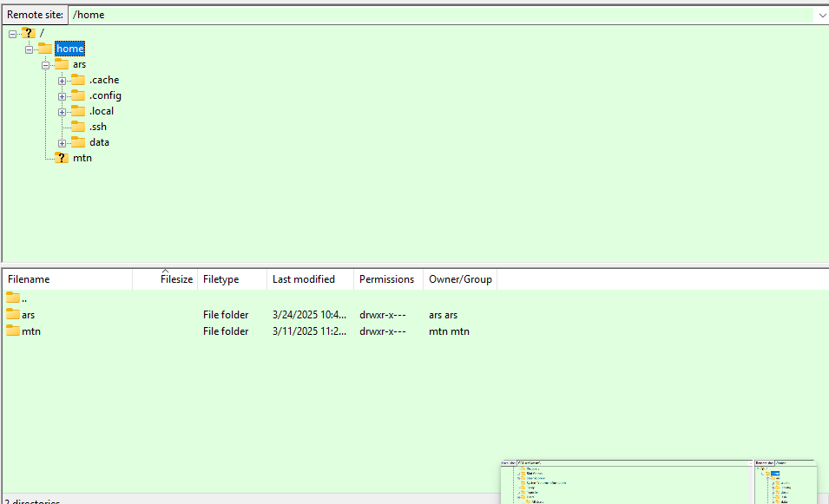
Task: Collapse the ars tree node
Action: pos(45,65)
